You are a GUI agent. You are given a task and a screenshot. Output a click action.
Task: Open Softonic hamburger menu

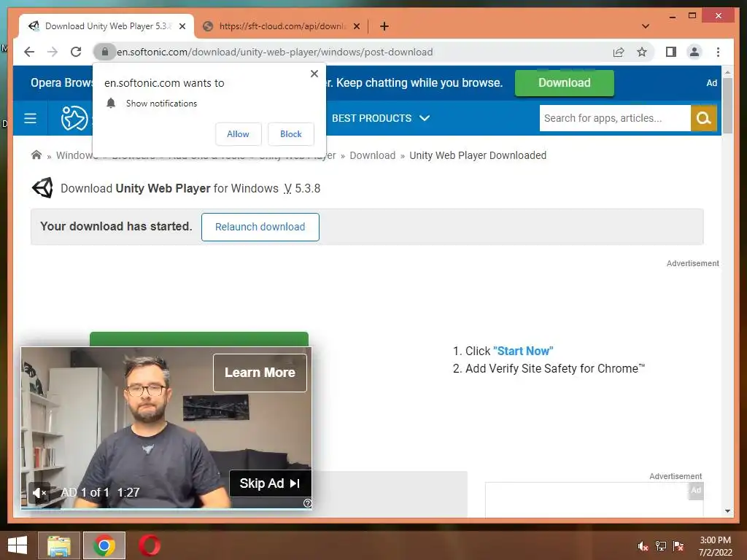pyautogui.click(x=30, y=118)
